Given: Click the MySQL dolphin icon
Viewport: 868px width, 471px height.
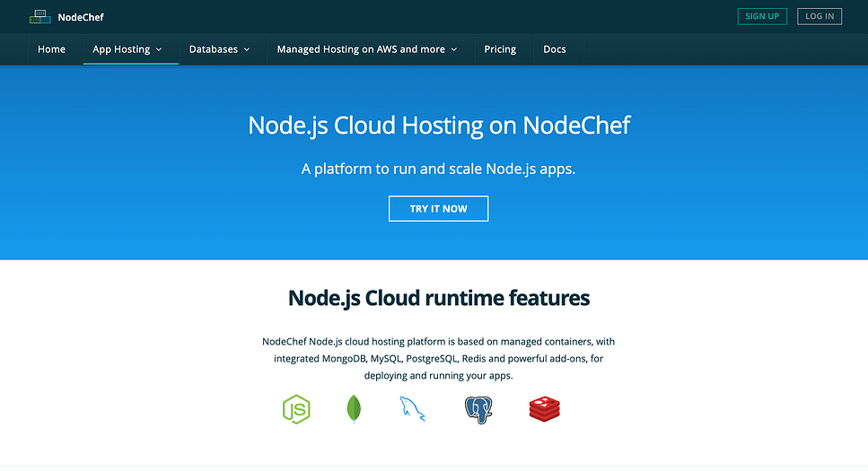Looking at the screenshot, I should coord(412,409).
